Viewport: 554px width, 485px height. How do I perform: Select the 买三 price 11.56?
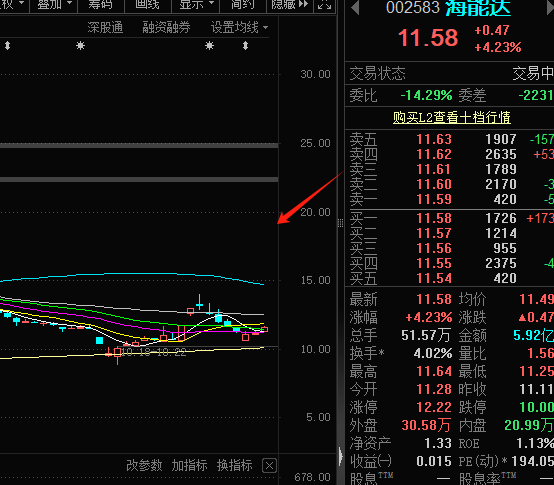point(434,248)
